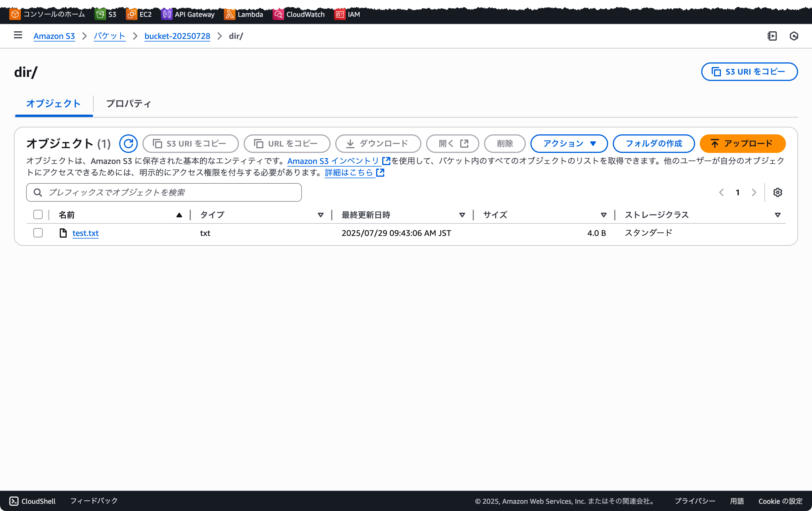Open CloudShell from the footer
This screenshot has width=812, height=511.
pos(32,501)
